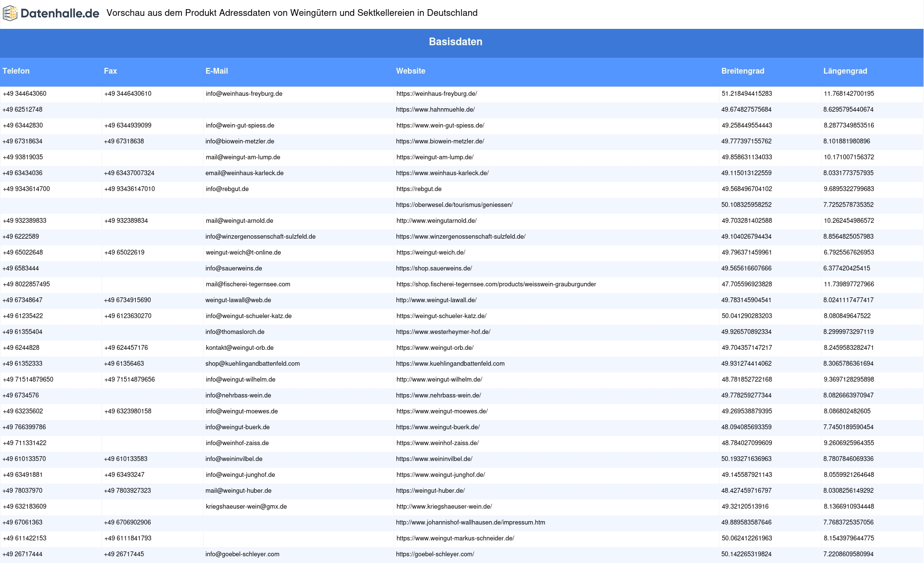Select the email info@sauerweins.de

pyautogui.click(x=233, y=269)
